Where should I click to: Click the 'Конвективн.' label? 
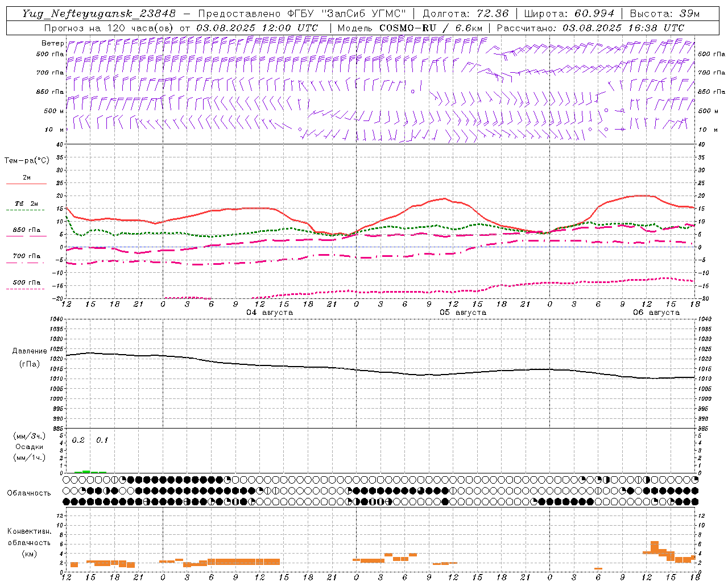[x=30, y=531]
